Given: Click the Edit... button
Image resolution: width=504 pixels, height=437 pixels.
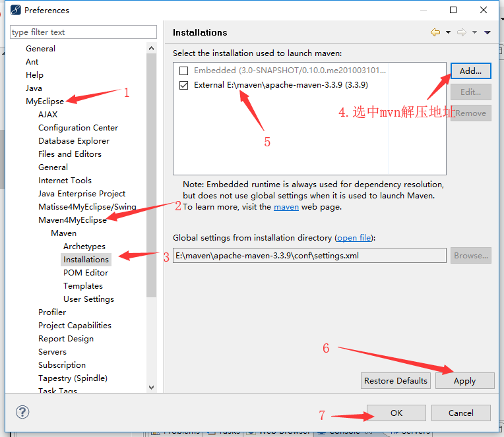Looking at the screenshot, I should coord(470,92).
